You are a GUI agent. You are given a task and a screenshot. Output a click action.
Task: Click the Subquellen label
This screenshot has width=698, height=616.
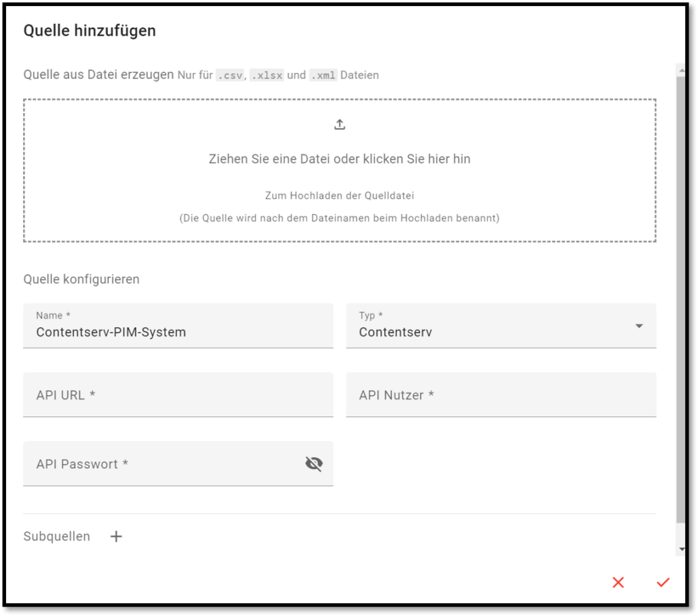[57, 536]
